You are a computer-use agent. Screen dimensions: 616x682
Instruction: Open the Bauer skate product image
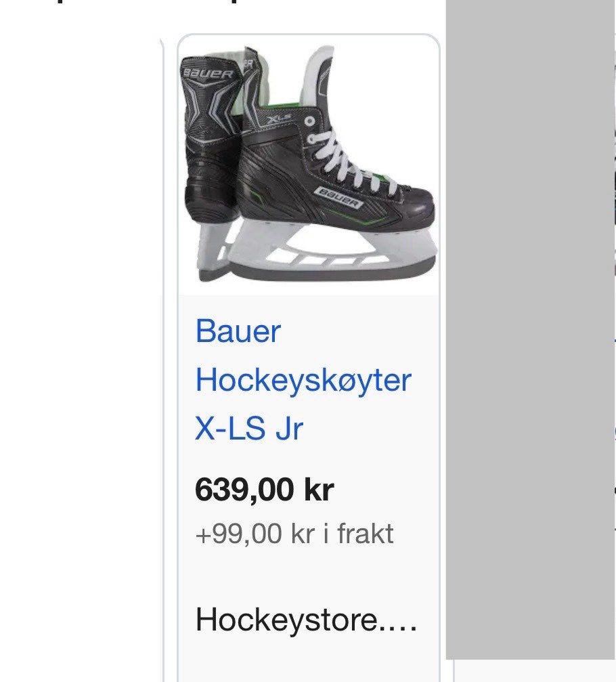coord(309,165)
